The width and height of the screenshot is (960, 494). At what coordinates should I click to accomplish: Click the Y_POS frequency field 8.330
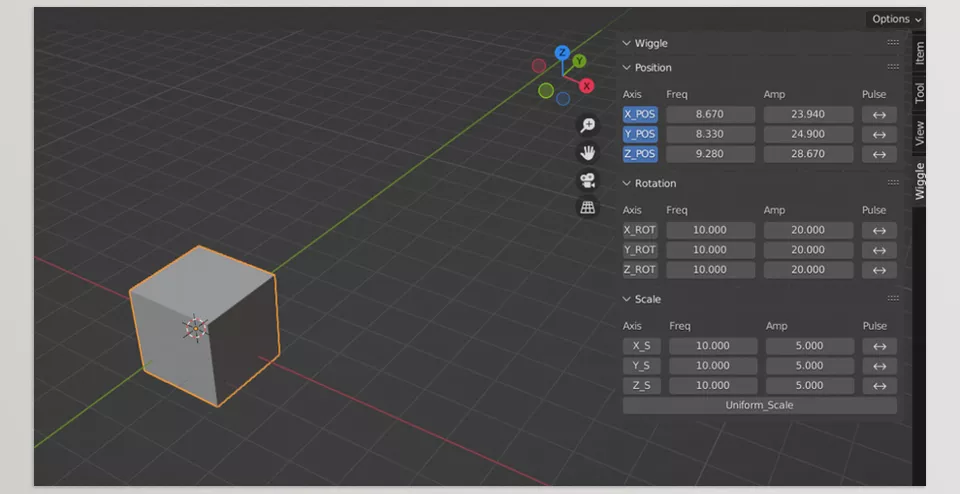pos(710,134)
